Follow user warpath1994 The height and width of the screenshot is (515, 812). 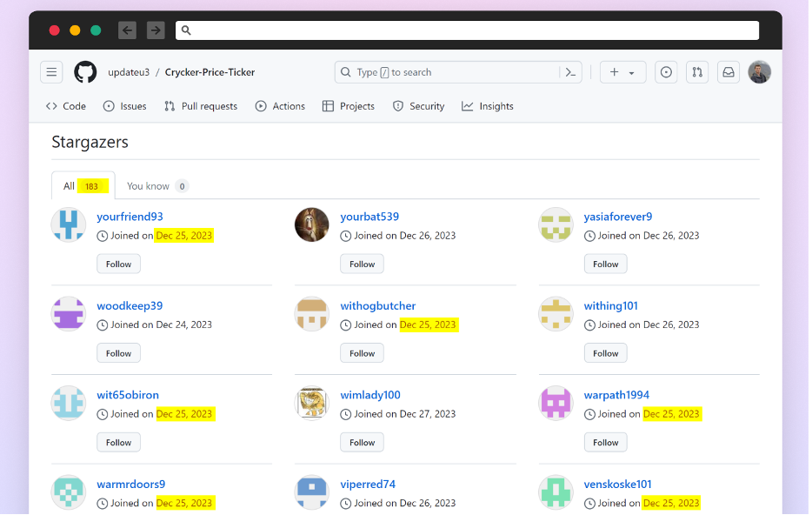(605, 442)
